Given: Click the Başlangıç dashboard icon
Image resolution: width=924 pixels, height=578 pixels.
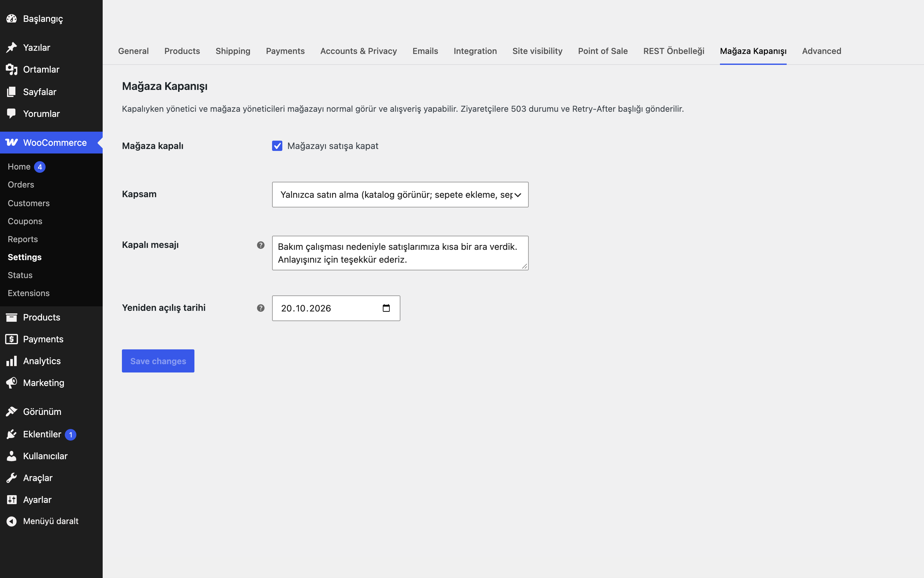Looking at the screenshot, I should click(12, 18).
